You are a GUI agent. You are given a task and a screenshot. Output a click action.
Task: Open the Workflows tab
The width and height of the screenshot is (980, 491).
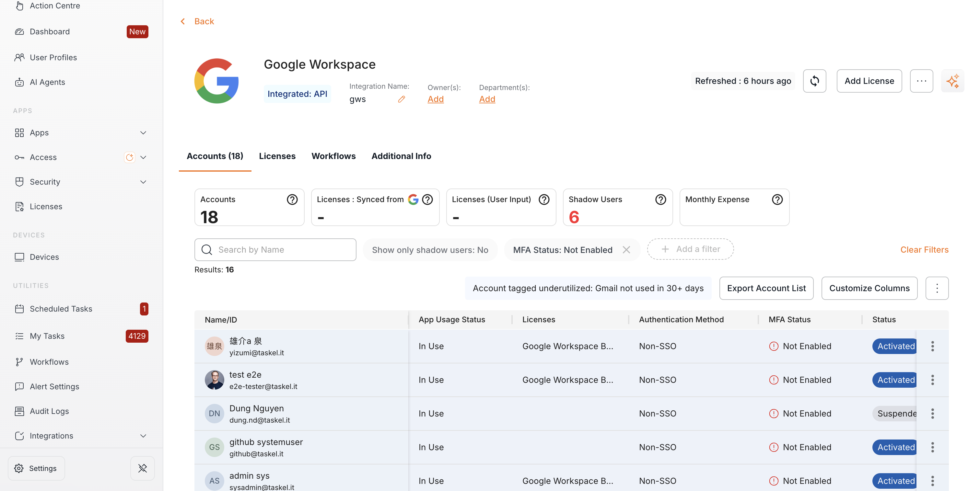[x=333, y=156]
